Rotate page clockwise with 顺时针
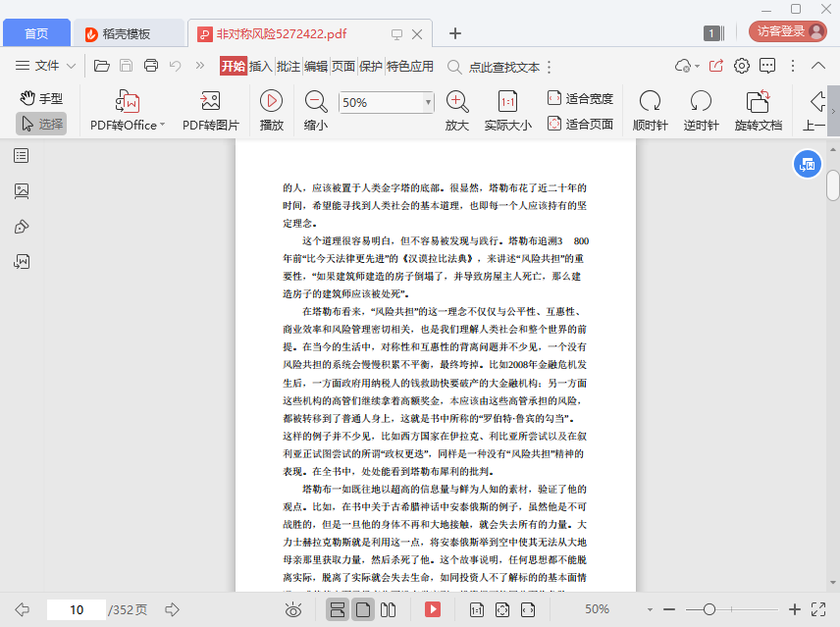This screenshot has height=627, width=840. [650, 101]
